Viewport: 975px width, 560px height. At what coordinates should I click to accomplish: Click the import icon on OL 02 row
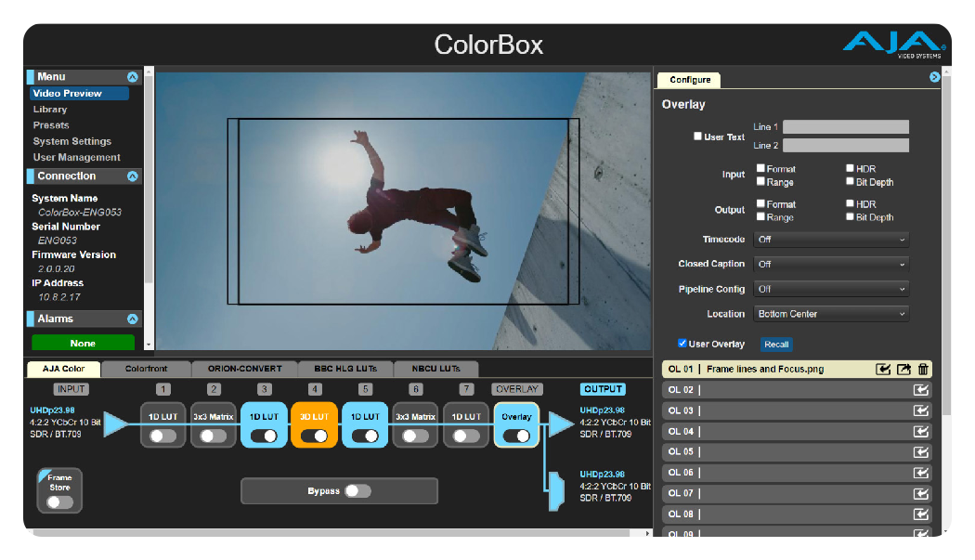[921, 390]
